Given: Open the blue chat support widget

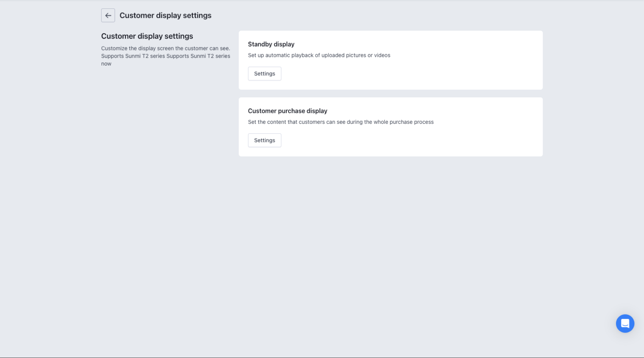Looking at the screenshot, I should pos(625,324).
